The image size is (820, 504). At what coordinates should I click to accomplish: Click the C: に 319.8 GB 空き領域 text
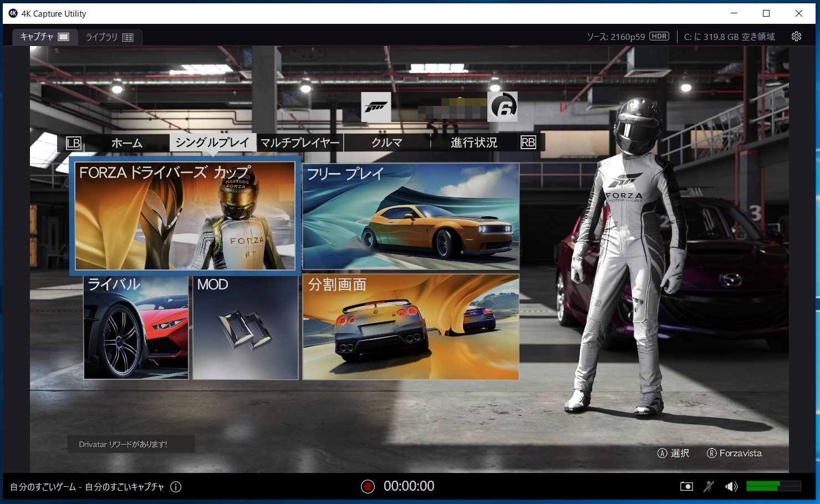[x=729, y=37]
